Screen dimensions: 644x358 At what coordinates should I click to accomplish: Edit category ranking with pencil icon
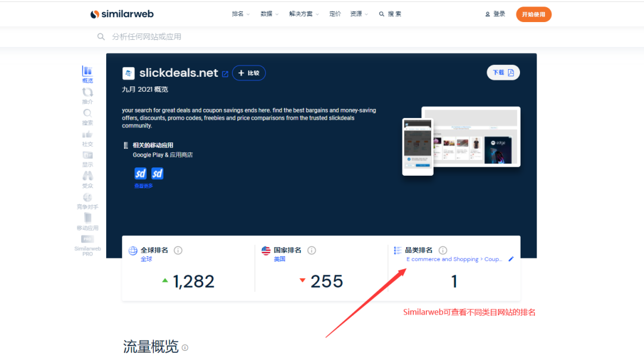pos(511,259)
